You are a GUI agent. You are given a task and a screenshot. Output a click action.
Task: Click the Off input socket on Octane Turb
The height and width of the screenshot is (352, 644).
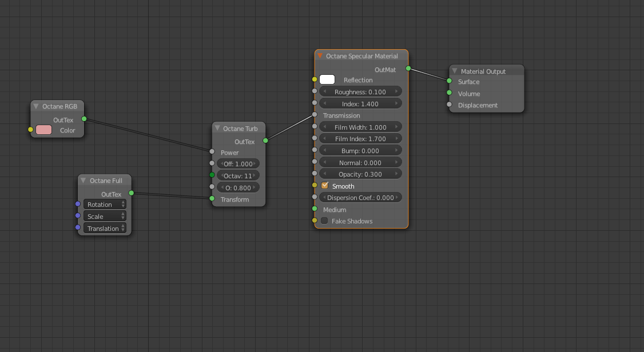point(212,163)
